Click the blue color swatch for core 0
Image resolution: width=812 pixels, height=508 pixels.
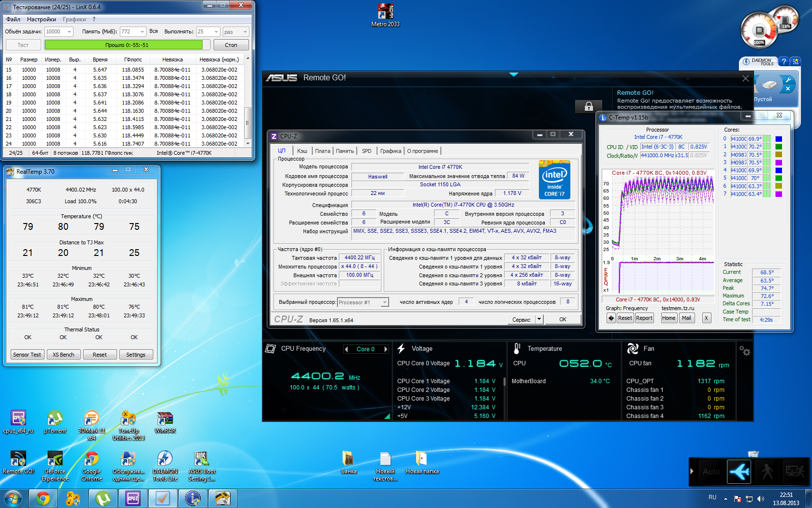(779, 139)
